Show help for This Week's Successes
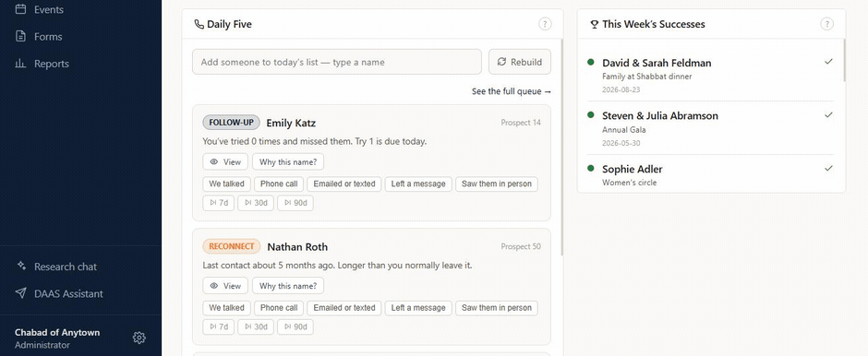The image size is (868, 356). click(827, 24)
